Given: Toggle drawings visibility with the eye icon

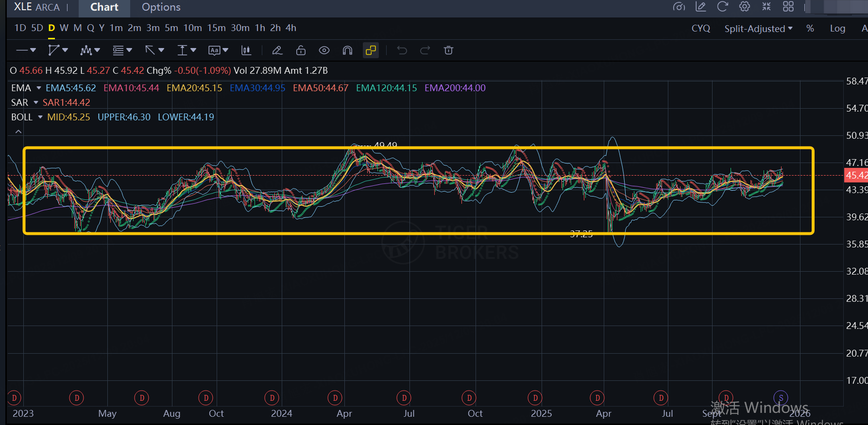Looking at the screenshot, I should click(x=324, y=50).
